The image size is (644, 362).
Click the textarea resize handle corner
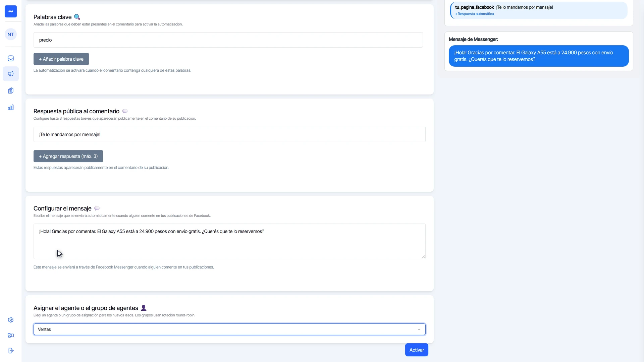pos(423,257)
